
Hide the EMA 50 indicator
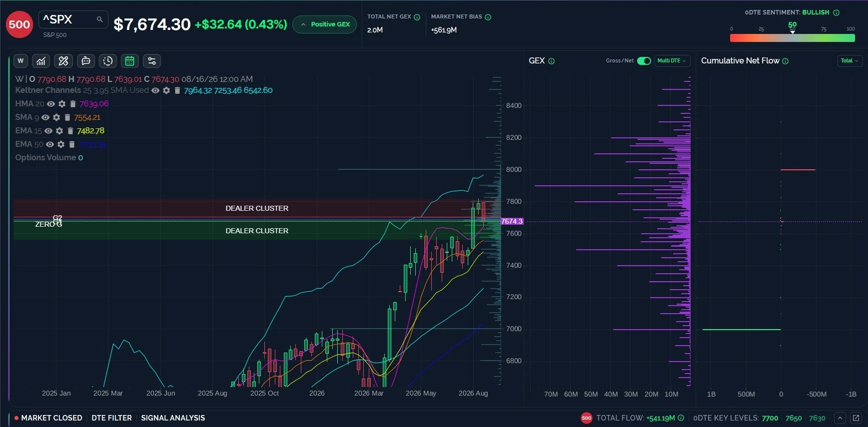point(50,144)
